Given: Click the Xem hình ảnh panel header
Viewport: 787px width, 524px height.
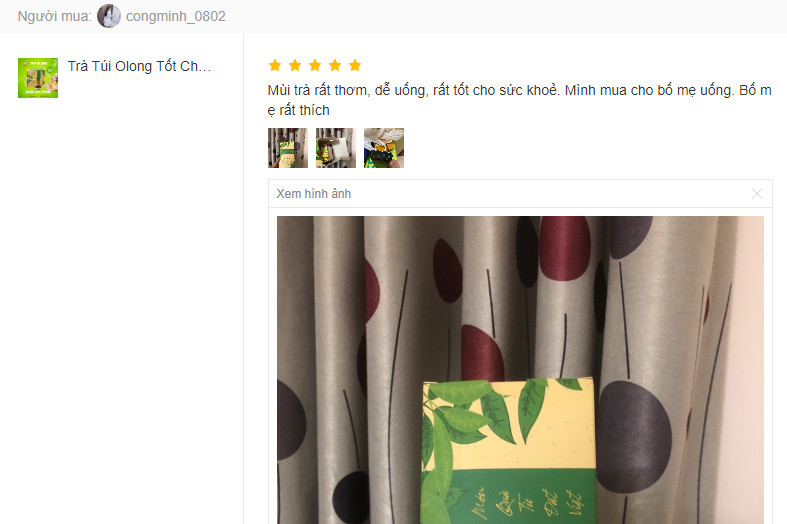Looking at the screenshot, I should coord(520,194).
